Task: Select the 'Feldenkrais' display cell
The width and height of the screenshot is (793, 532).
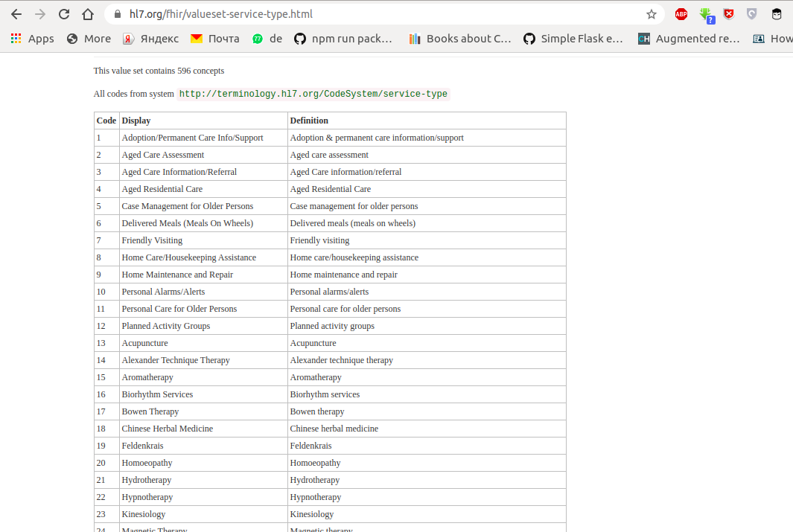Action: pos(203,446)
